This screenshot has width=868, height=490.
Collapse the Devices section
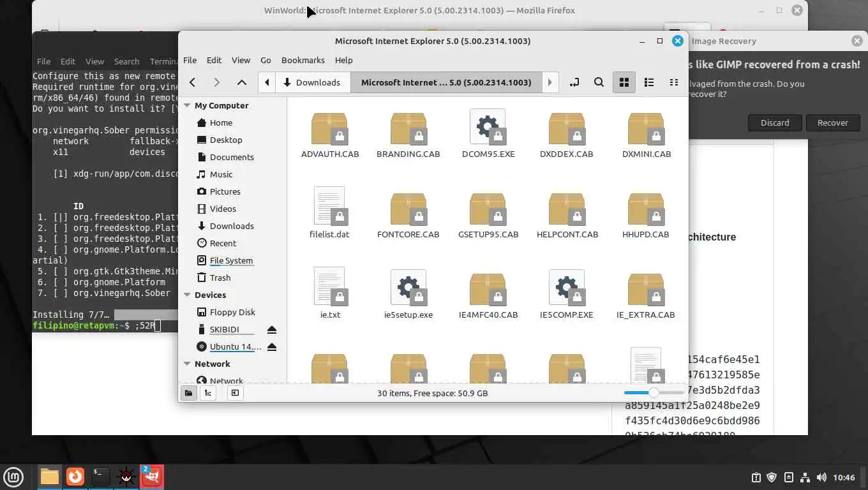[x=188, y=295]
